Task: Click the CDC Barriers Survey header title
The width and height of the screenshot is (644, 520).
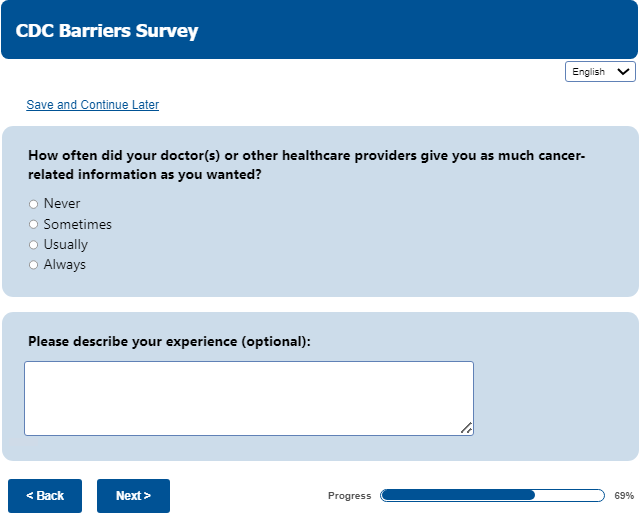Action: pyautogui.click(x=107, y=31)
